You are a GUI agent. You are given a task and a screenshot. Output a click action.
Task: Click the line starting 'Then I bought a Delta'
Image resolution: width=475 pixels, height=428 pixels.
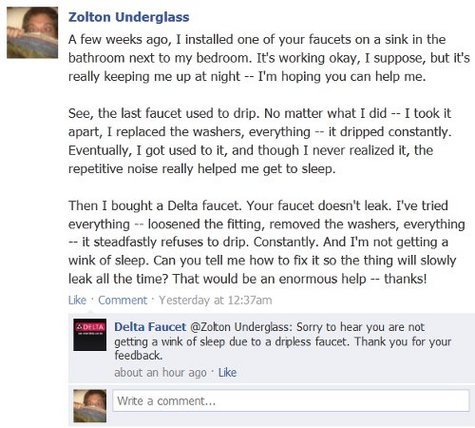coord(258,205)
